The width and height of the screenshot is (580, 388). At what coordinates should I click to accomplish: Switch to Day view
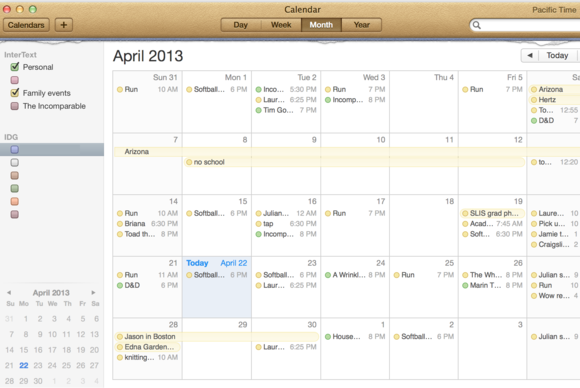(241, 25)
